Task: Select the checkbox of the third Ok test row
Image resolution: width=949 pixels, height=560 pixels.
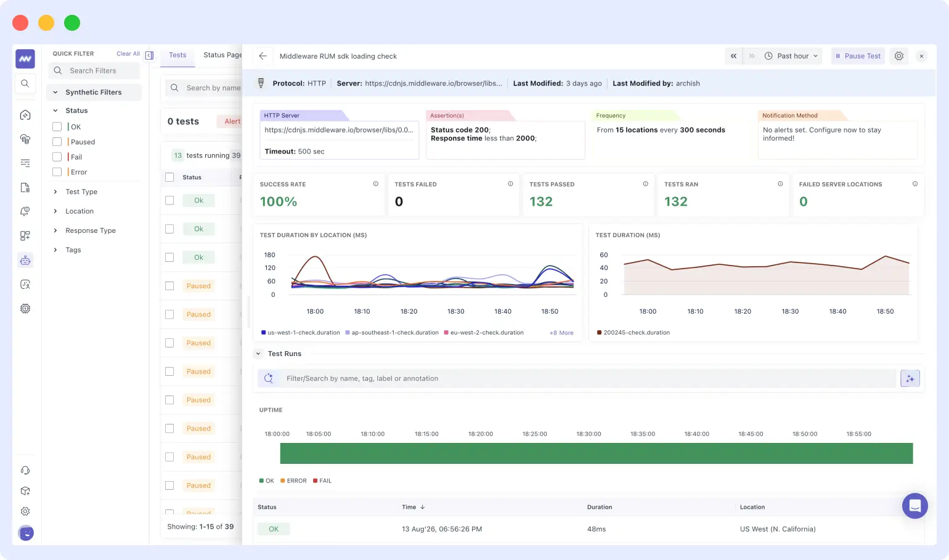Action: 169,258
